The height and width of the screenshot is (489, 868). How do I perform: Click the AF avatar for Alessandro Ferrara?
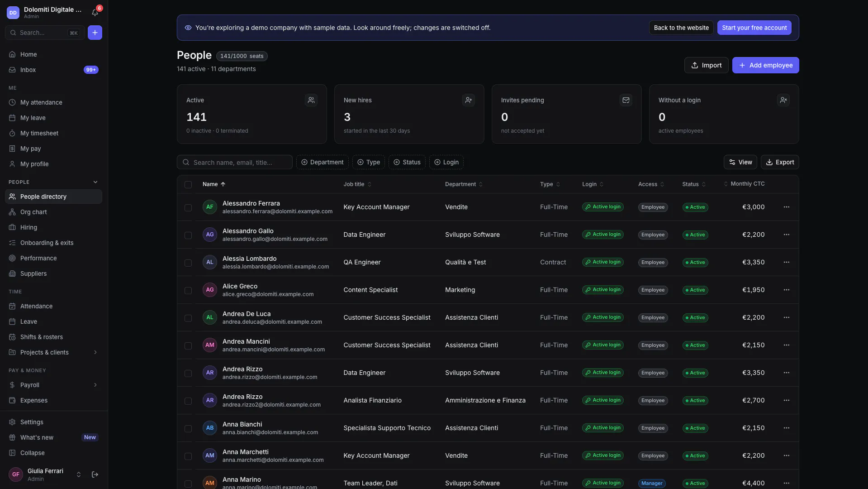coord(210,207)
